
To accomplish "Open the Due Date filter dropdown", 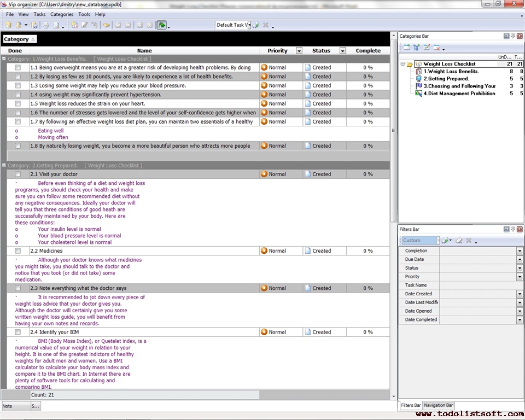I will [x=520, y=259].
